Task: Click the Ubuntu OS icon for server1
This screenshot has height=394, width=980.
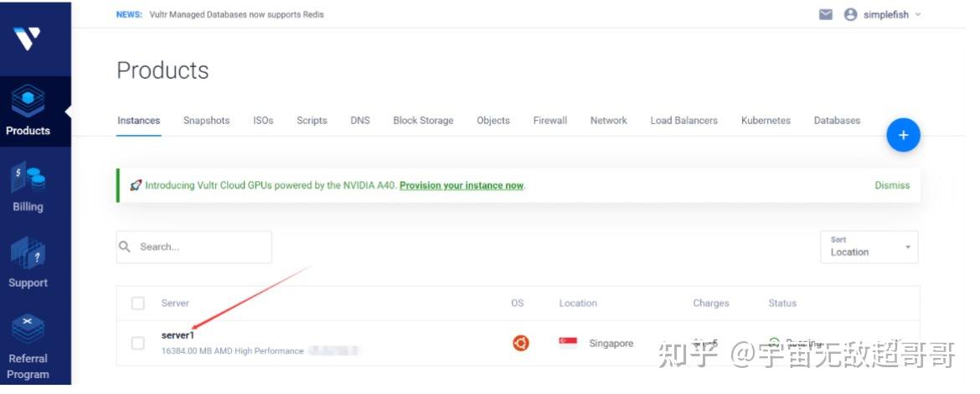Action: (521, 343)
